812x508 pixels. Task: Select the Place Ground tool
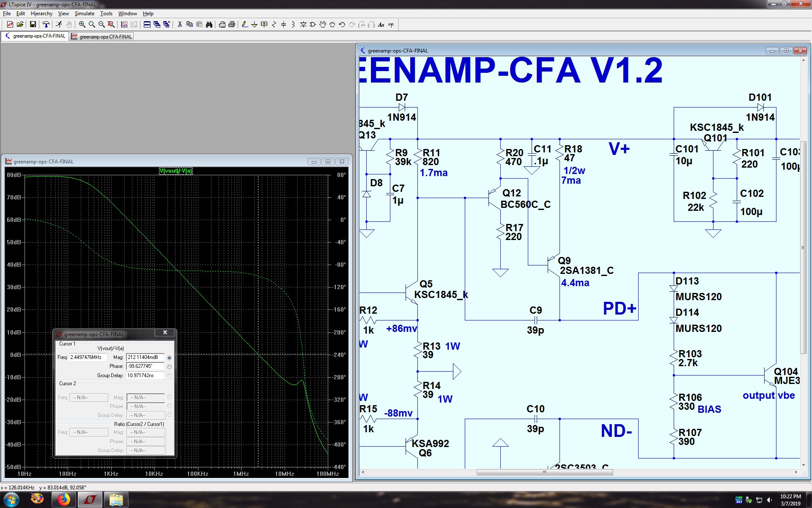pos(255,25)
